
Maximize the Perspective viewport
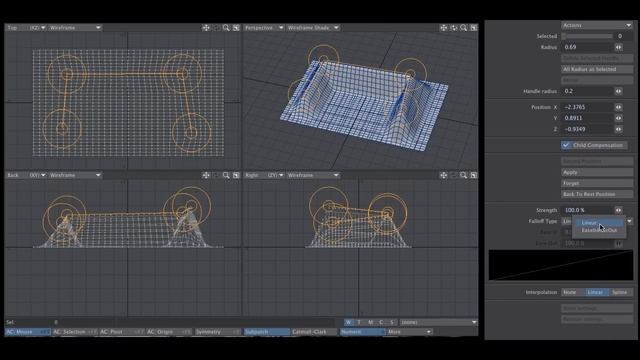point(473,28)
